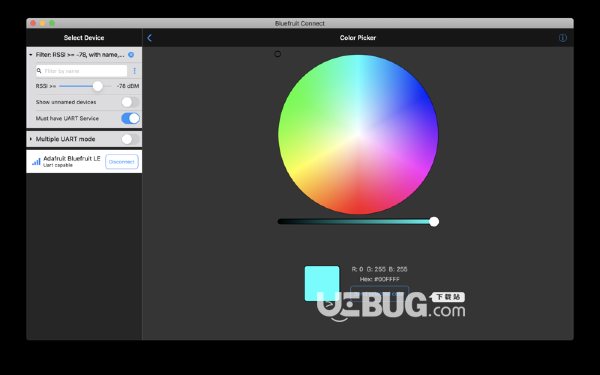Adjust the RSSI slider knob

[98, 86]
